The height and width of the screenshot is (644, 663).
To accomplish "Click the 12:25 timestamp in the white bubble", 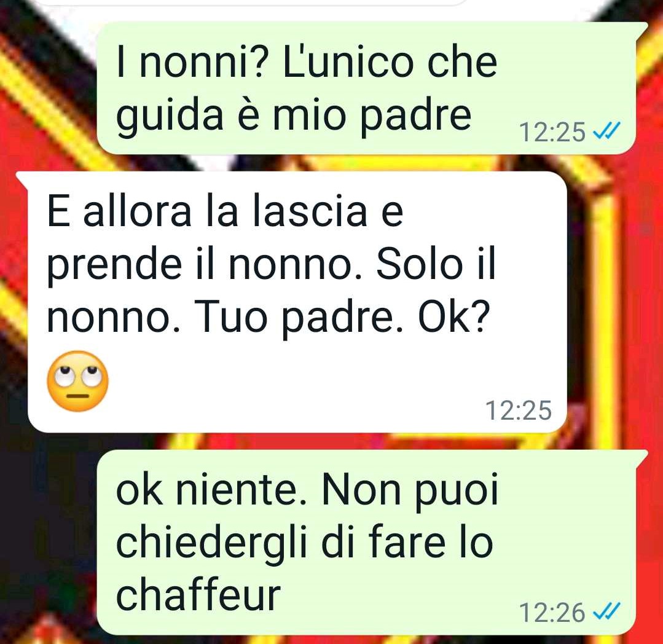I will [x=519, y=410].
